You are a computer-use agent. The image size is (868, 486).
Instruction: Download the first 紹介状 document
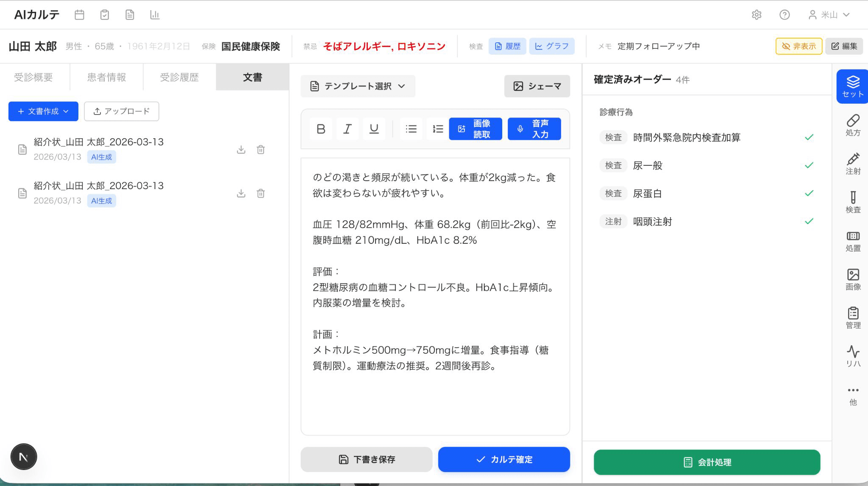[241, 150]
